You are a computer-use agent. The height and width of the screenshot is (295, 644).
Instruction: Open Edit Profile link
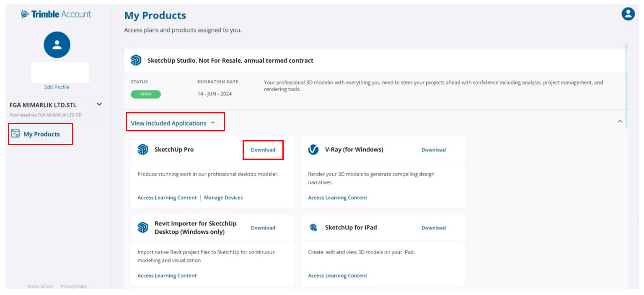pyautogui.click(x=57, y=87)
